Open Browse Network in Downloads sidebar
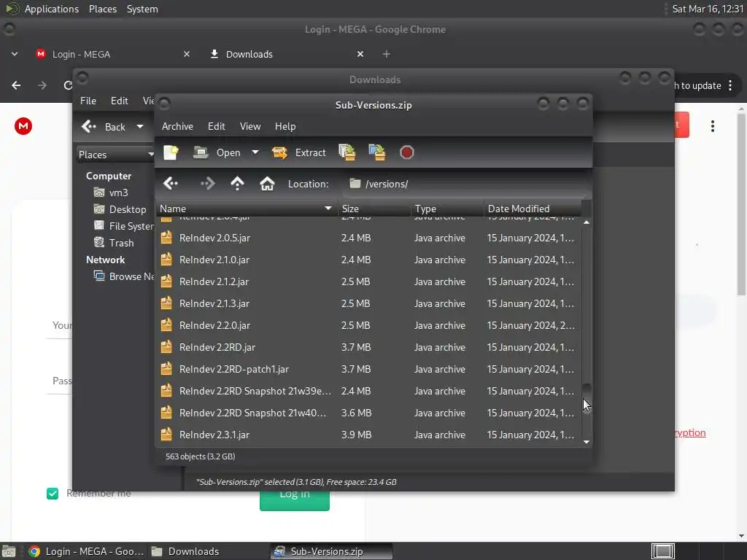 [124, 276]
